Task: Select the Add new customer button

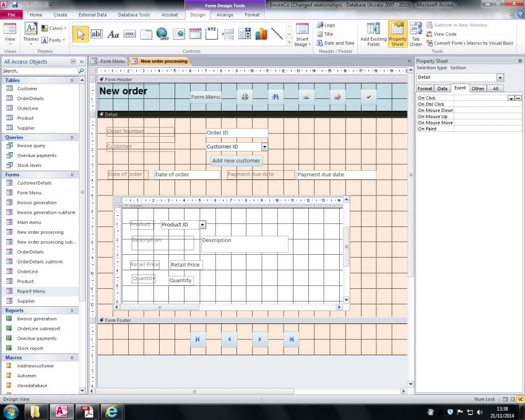Action: click(236, 160)
